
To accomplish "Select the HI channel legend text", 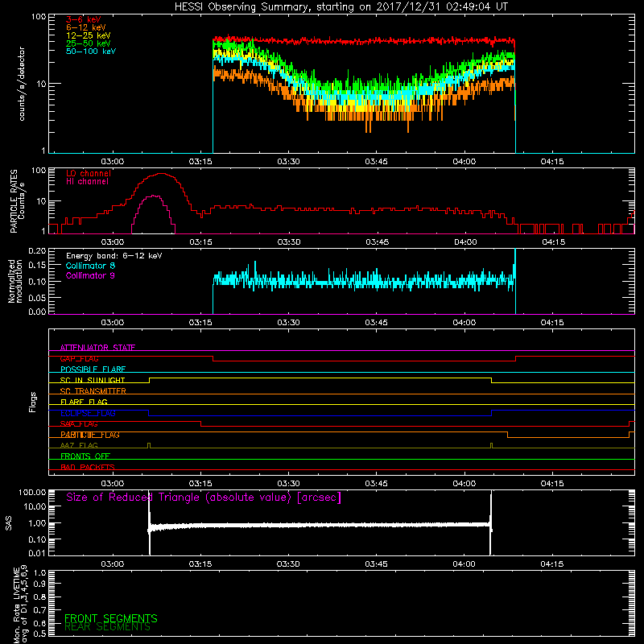I will tap(88, 182).
